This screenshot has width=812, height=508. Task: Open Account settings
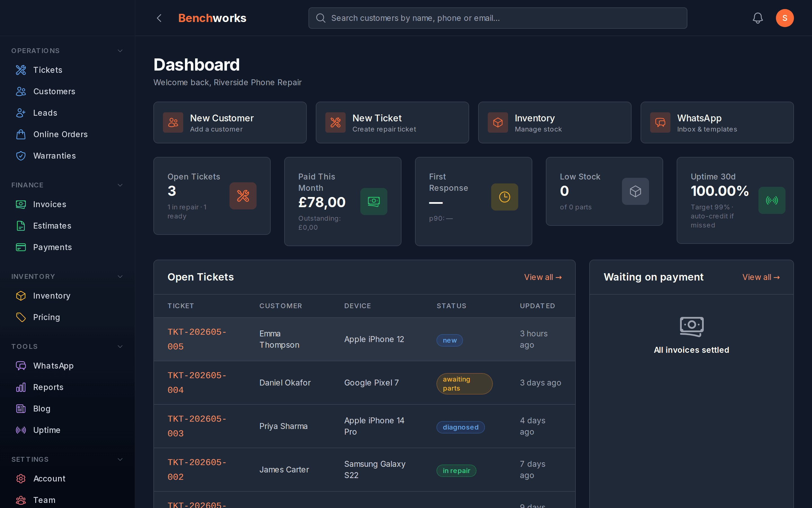point(67,478)
